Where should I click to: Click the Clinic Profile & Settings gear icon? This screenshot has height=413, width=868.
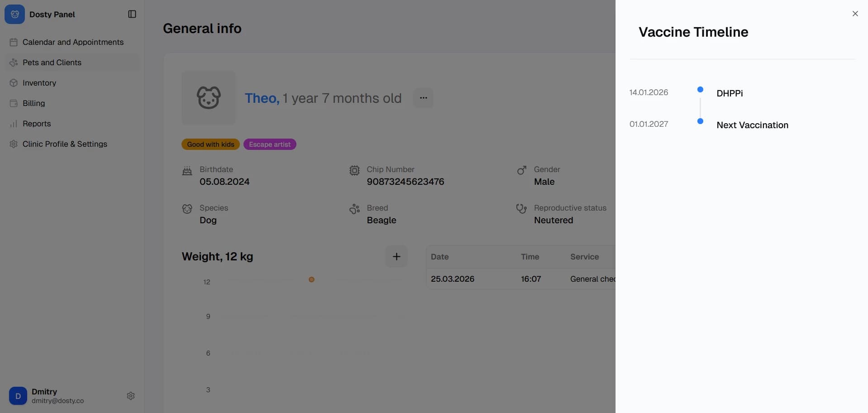(x=14, y=144)
